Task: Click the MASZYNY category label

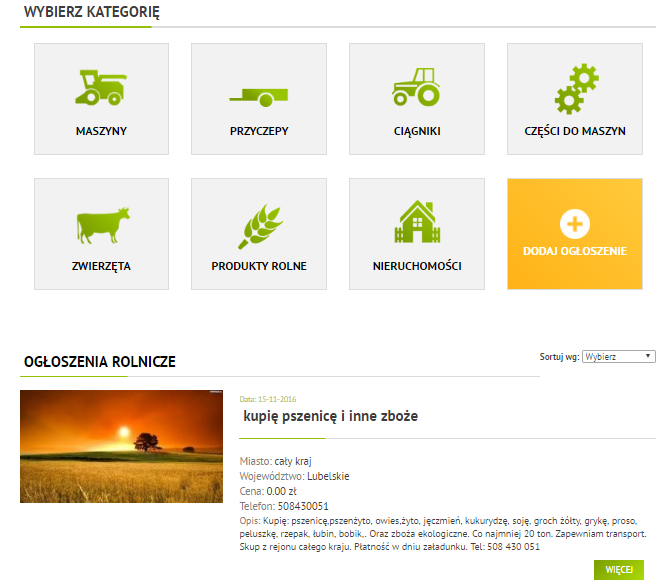Action: (x=101, y=131)
